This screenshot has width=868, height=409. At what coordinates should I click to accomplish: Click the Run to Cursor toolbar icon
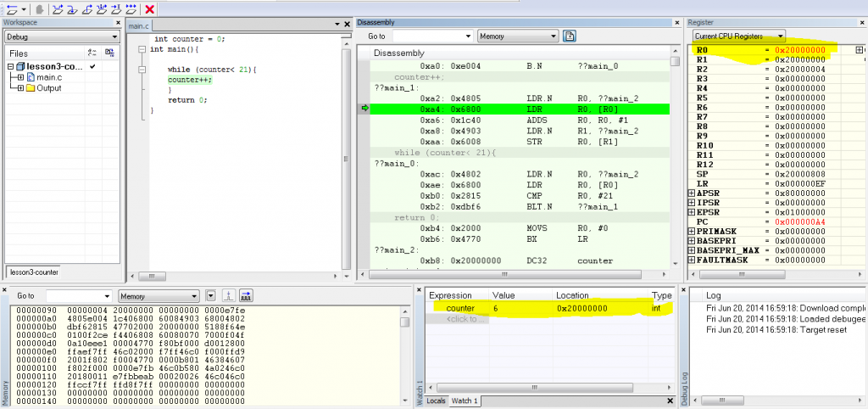(115, 9)
